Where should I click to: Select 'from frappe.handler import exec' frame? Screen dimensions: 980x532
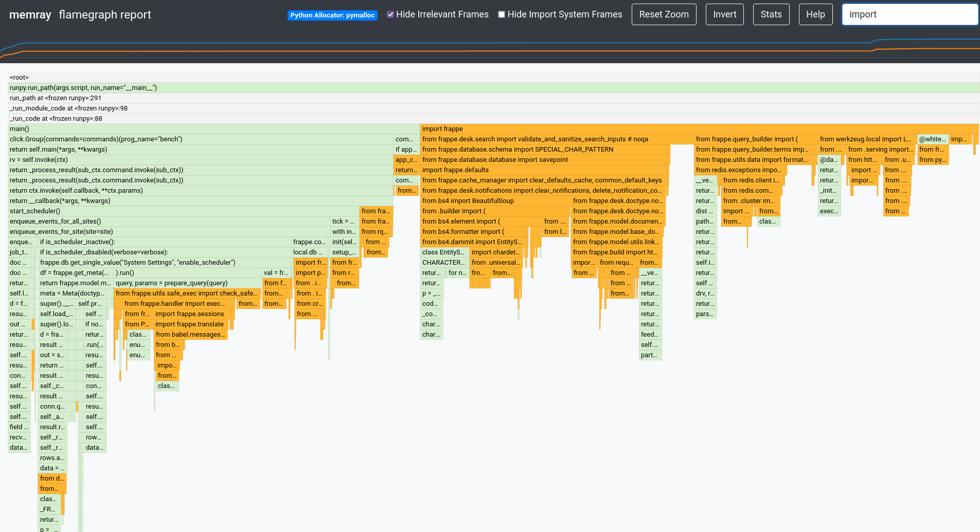(179, 304)
